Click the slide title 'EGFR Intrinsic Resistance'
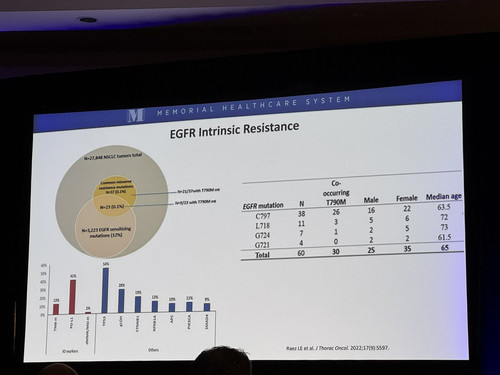 [x=234, y=129]
